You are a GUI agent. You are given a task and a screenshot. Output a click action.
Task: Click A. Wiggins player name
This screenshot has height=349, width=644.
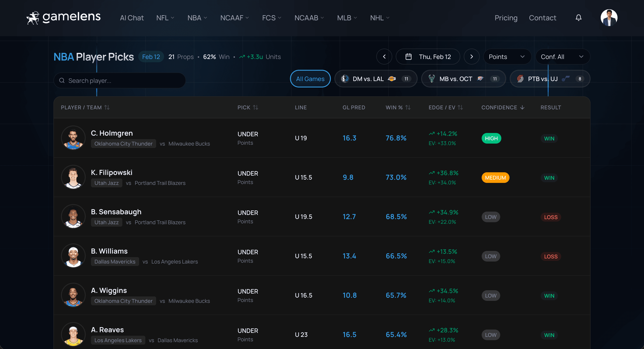[109, 290]
